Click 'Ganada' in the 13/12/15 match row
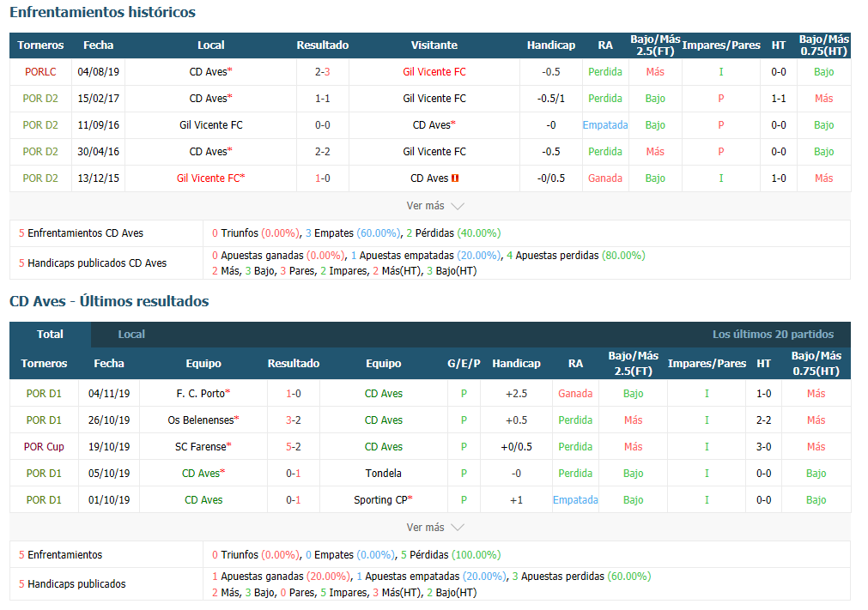Image resolution: width=868 pixels, height=610 pixels. pyautogui.click(x=605, y=178)
